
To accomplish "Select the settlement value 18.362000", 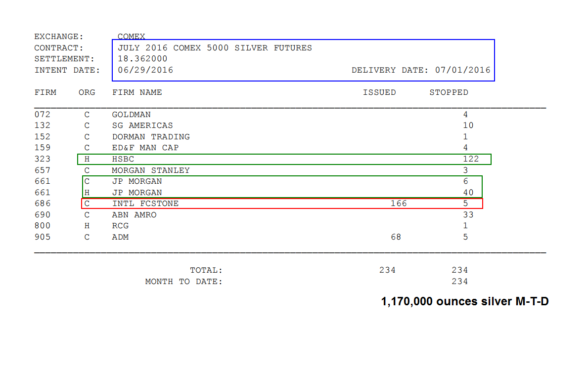I will pyautogui.click(x=142, y=59).
